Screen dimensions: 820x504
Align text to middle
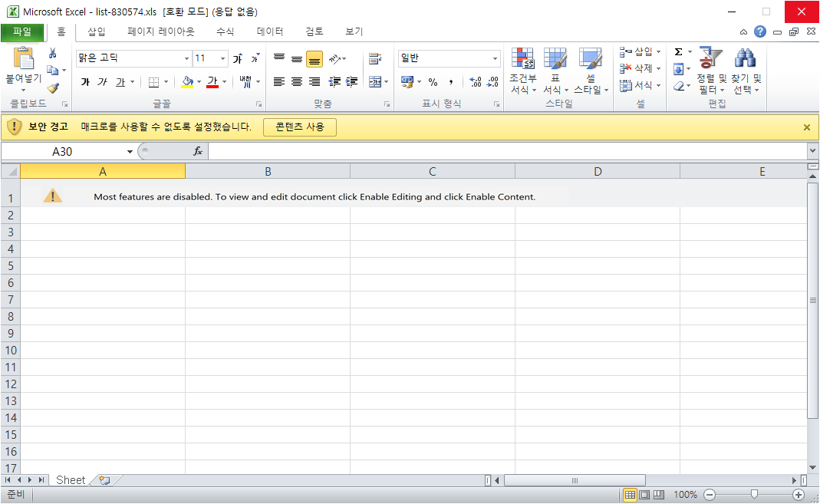297,58
